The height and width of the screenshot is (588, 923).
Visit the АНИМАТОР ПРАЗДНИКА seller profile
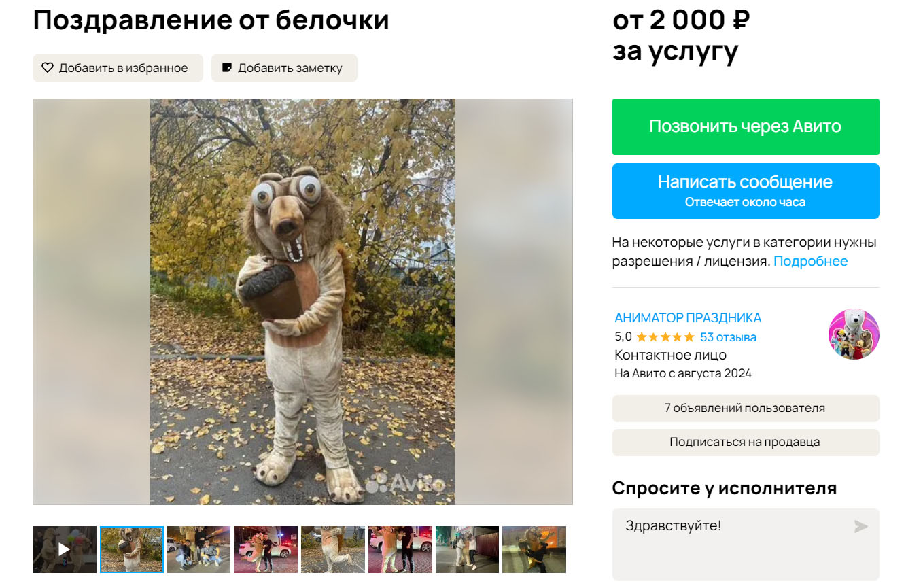688,317
